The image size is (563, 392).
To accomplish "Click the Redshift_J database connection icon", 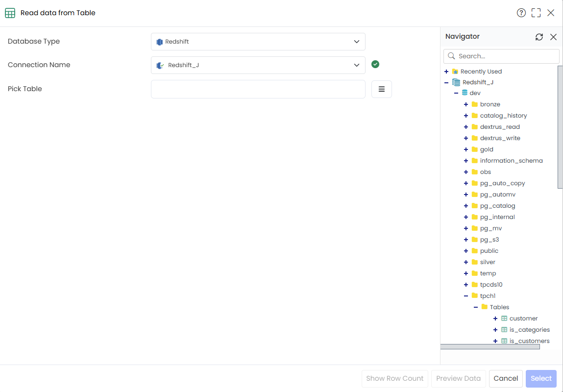I will tap(456, 82).
